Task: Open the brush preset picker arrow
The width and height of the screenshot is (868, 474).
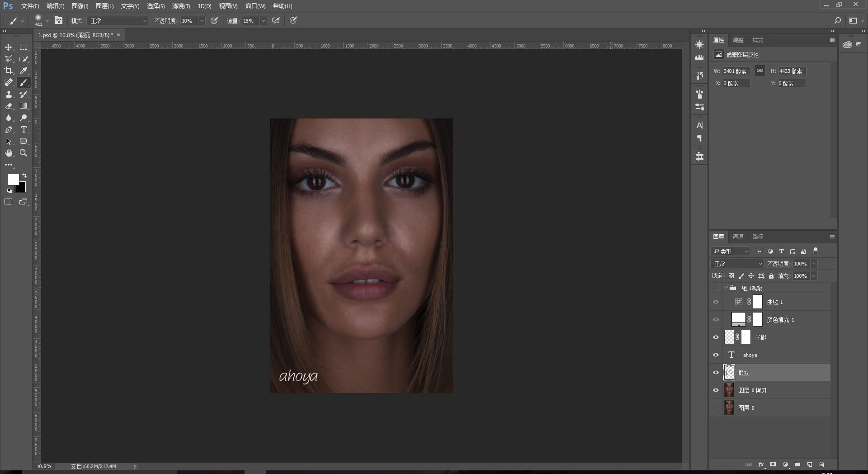Action: click(x=47, y=21)
